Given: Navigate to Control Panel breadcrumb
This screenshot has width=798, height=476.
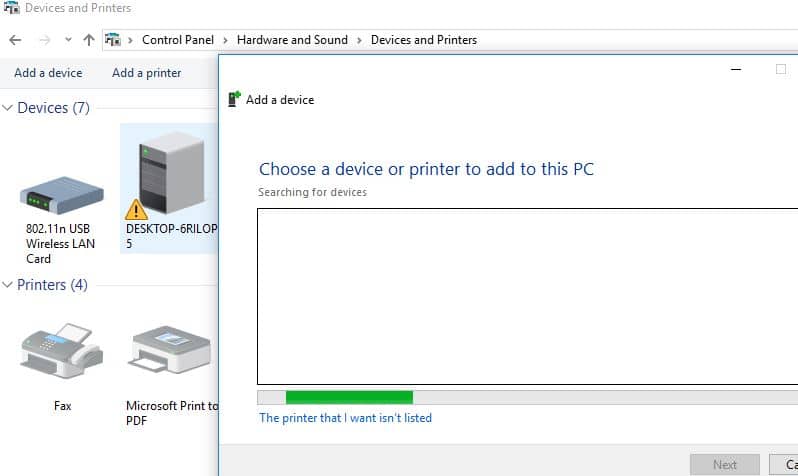Looking at the screenshot, I should tap(177, 40).
